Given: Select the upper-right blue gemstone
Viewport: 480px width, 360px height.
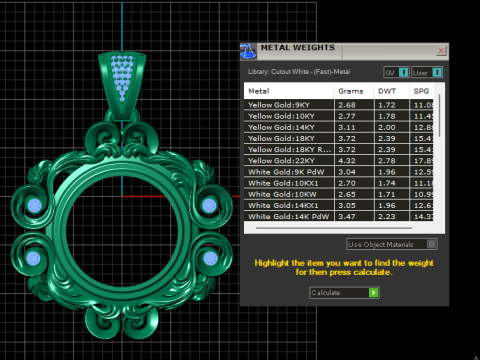Looking at the screenshot, I should tap(209, 205).
